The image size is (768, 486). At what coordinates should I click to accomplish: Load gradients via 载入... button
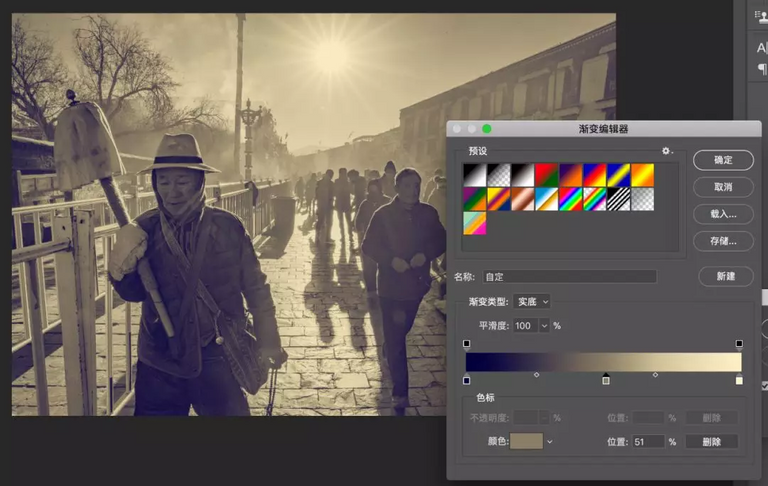723,214
